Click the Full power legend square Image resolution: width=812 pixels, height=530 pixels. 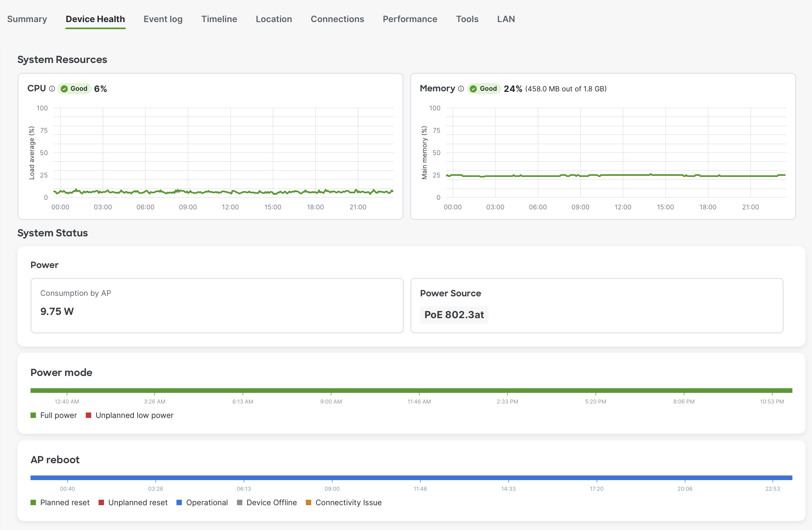coord(33,415)
